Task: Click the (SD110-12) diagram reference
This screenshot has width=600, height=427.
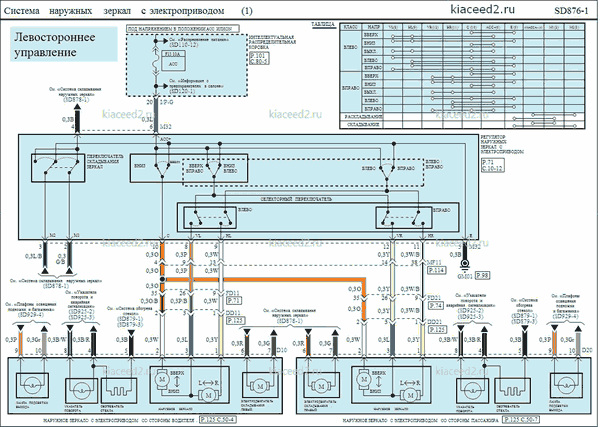Action: pyautogui.click(x=183, y=45)
